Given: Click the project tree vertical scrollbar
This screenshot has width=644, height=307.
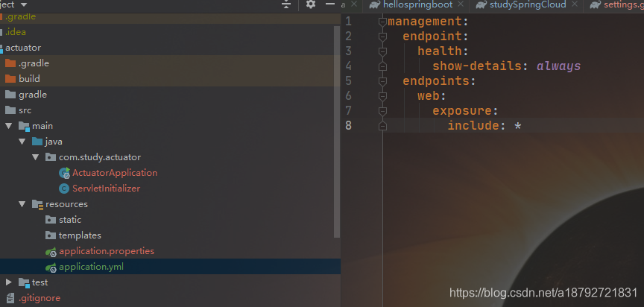Looking at the screenshot, I should 337,131.
